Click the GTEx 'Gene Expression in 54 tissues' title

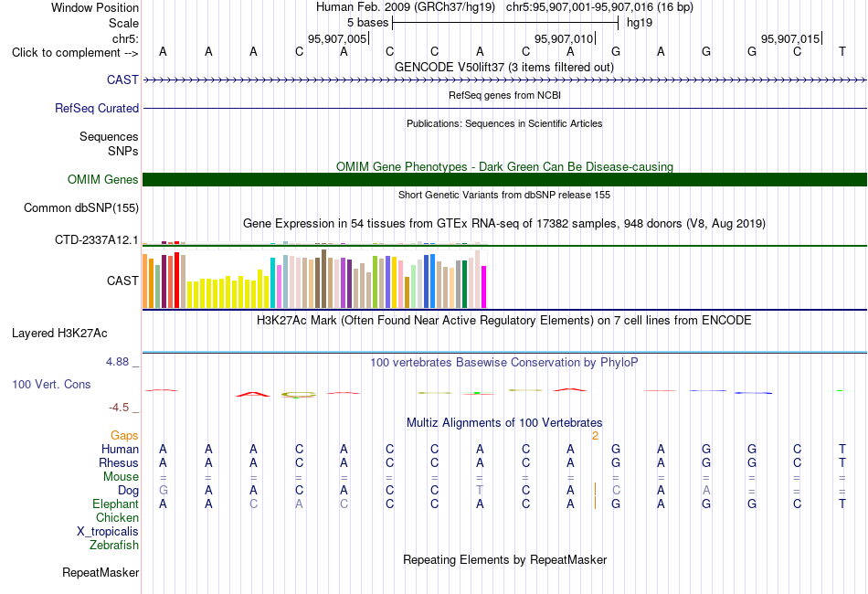(503, 224)
